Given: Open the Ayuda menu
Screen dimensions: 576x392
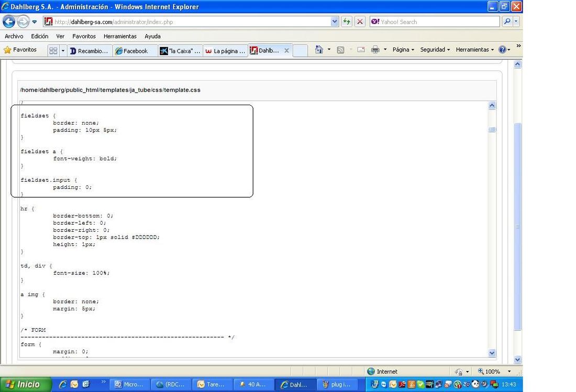Looking at the screenshot, I should (x=152, y=36).
